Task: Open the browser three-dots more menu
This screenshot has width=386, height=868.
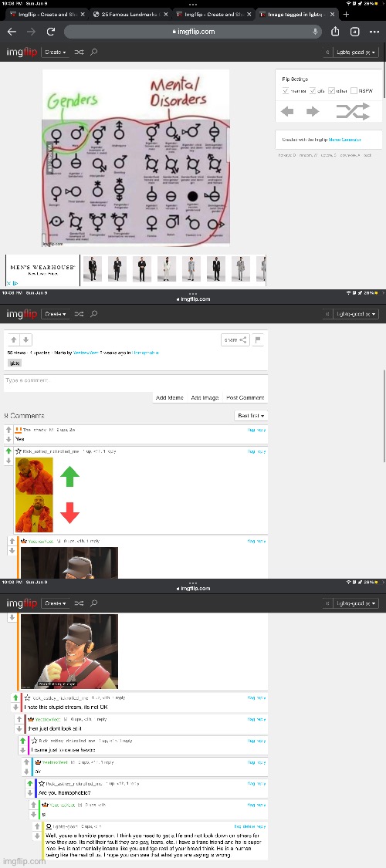Action: pos(374,32)
